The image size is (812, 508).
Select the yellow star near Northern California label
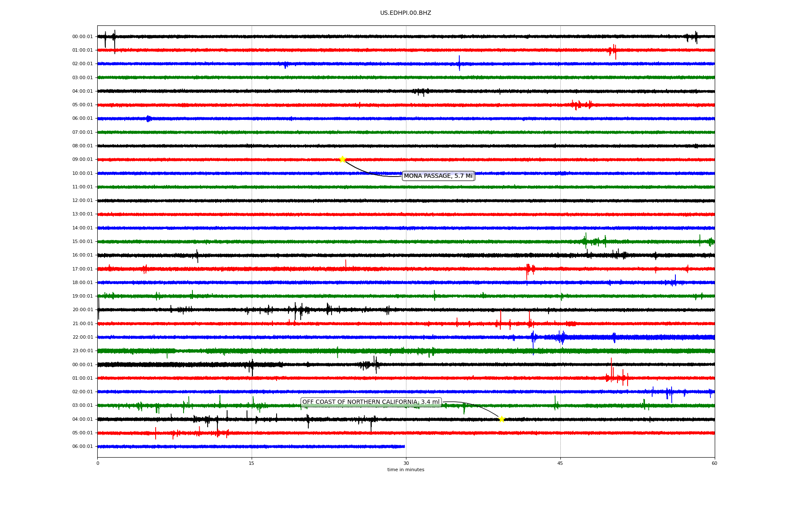pyautogui.click(x=502, y=419)
